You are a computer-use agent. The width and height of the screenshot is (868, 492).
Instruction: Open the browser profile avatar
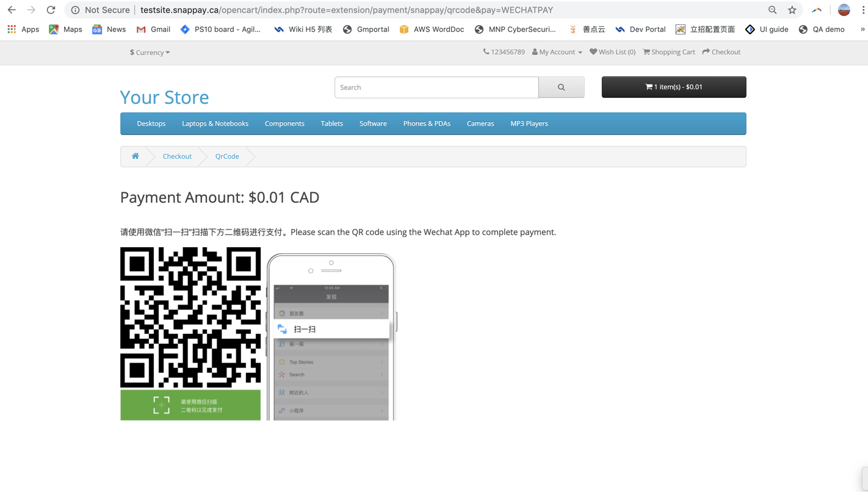click(x=844, y=10)
